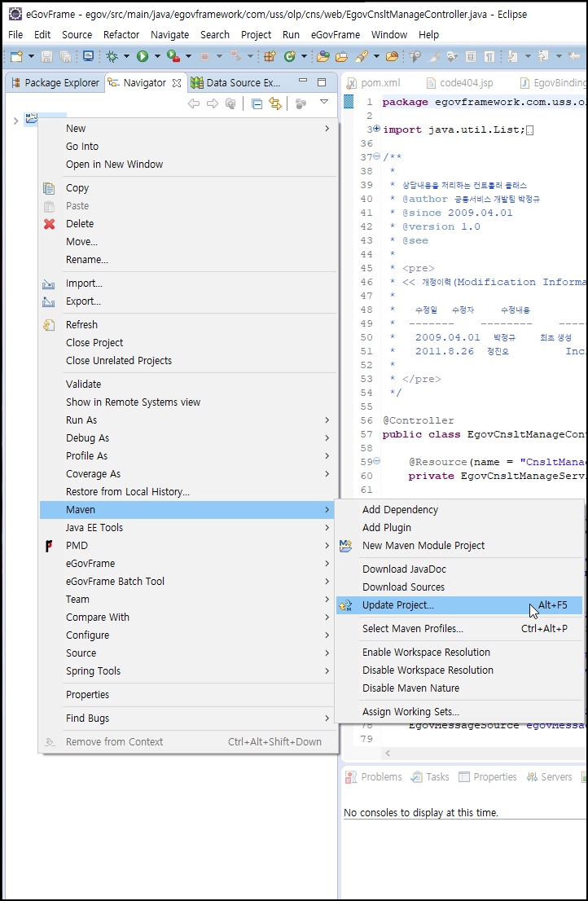Open the Servers view tab
The image size is (588, 901).
coord(550,777)
